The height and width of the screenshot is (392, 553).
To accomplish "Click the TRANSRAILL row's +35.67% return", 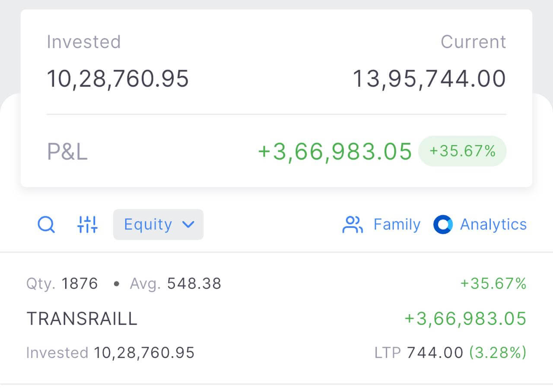I will (493, 284).
